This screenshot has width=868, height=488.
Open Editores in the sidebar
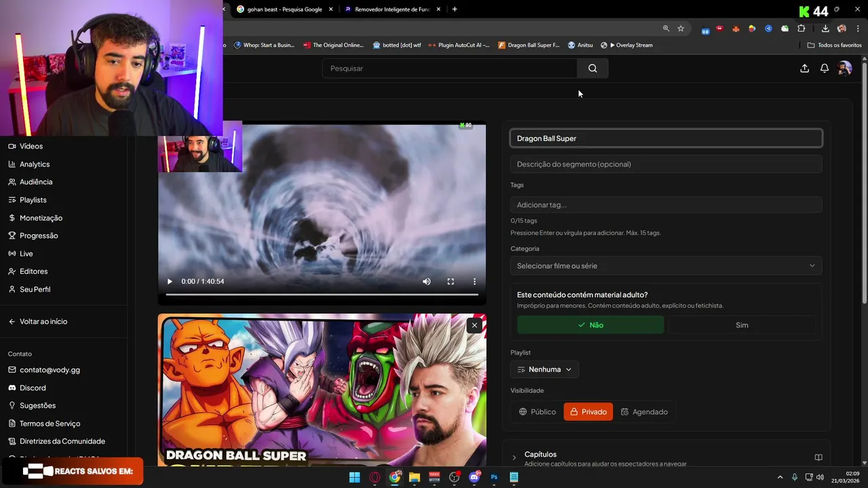tap(28, 271)
